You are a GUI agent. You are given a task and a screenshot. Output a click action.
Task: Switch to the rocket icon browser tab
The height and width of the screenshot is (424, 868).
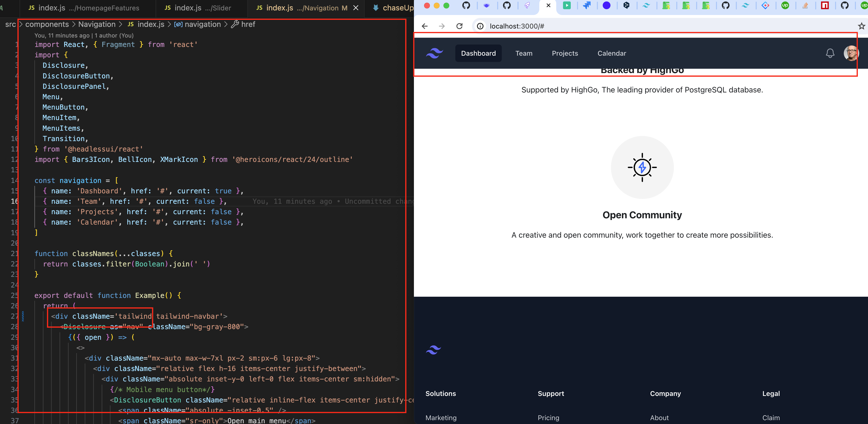point(527,5)
